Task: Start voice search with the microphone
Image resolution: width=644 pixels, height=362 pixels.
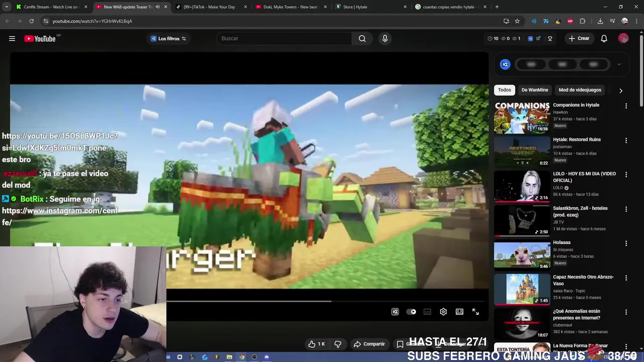Action: [x=385, y=39]
